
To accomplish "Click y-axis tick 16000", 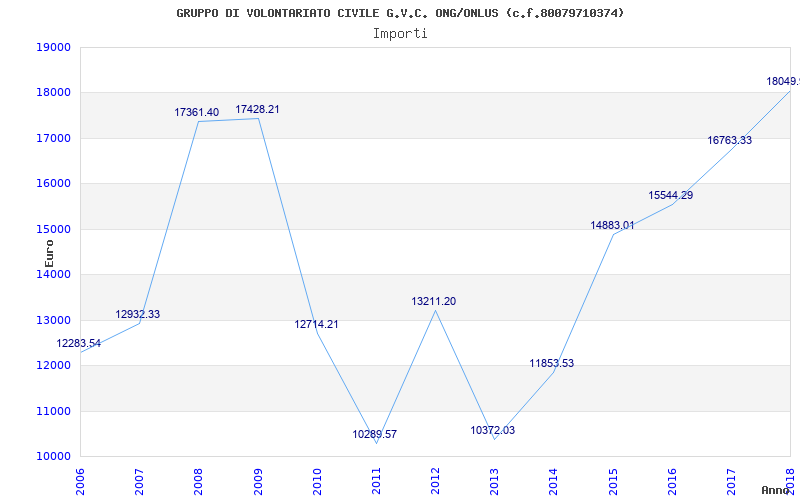I will pos(53,184).
